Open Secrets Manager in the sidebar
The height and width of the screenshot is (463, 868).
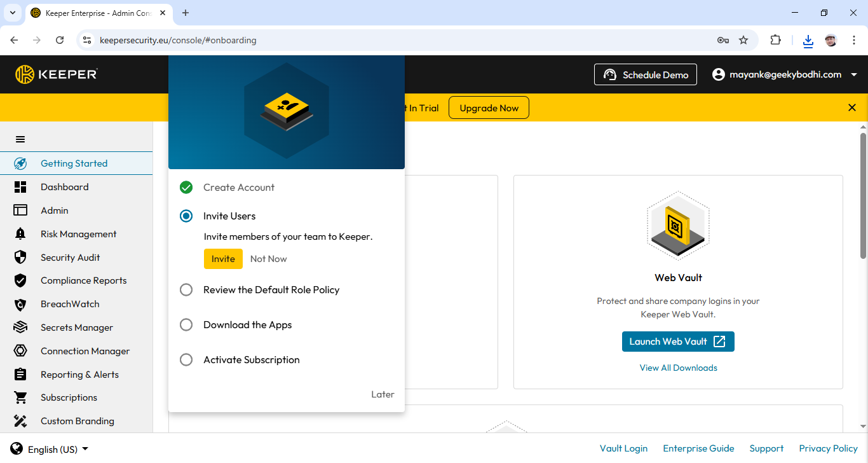(76, 328)
